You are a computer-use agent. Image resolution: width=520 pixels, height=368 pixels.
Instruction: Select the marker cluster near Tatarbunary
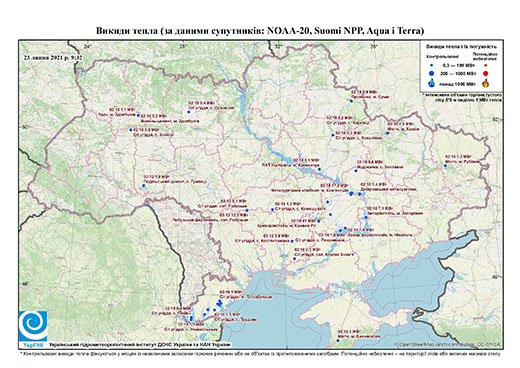(219, 302)
